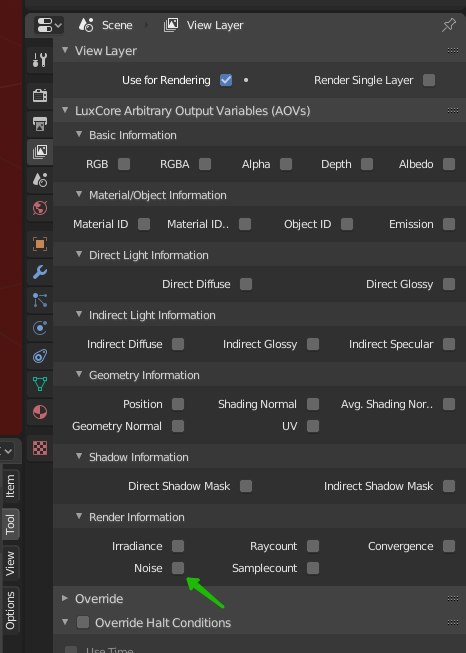The height and width of the screenshot is (653, 466).
Task: Enable the Alpha AOV checkbox
Action: click(x=286, y=164)
